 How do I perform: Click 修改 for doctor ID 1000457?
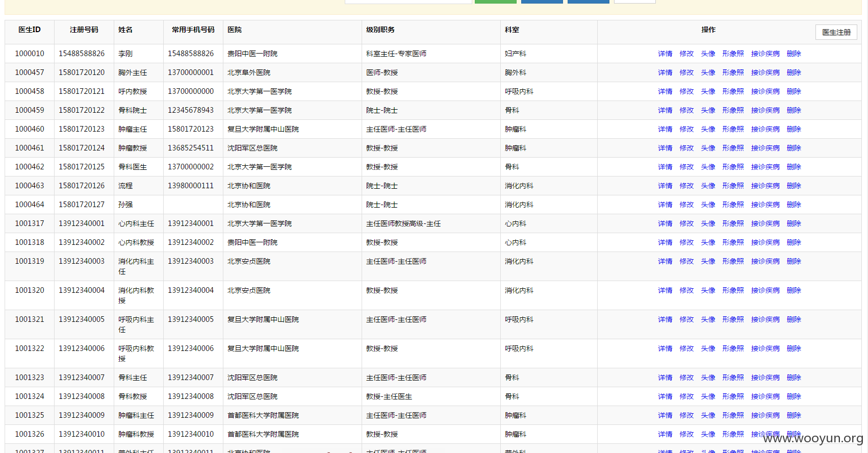[x=686, y=72]
